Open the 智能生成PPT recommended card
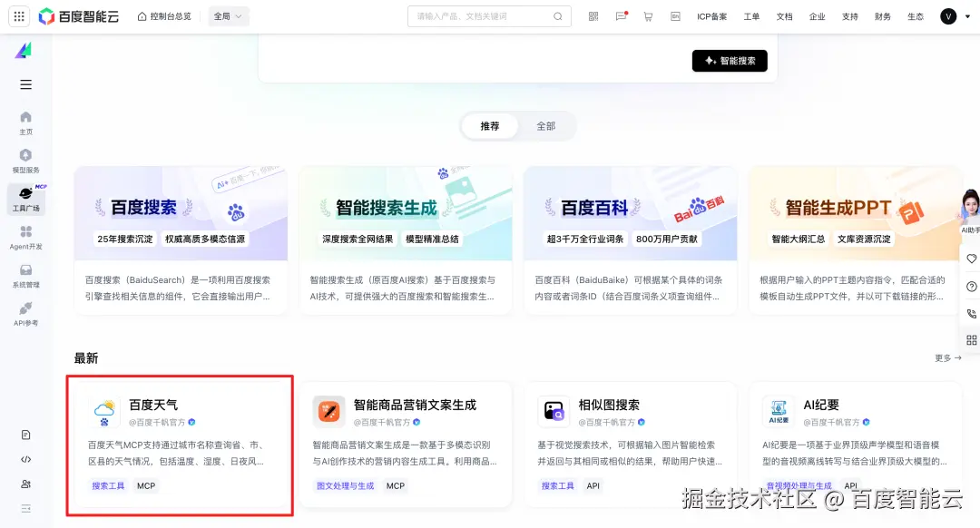980x528 pixels. click(x=855, y=240)
